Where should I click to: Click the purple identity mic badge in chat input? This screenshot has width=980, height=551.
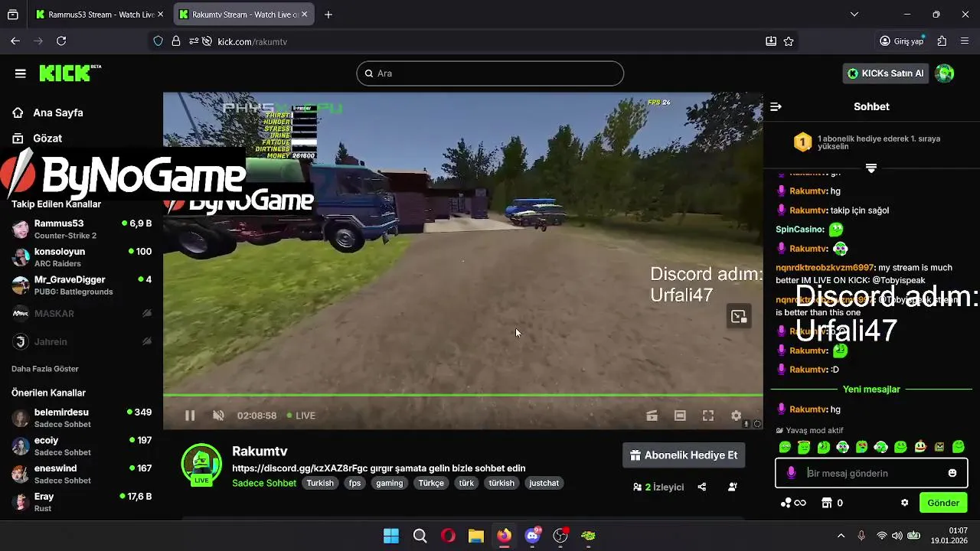pos(791,473)
